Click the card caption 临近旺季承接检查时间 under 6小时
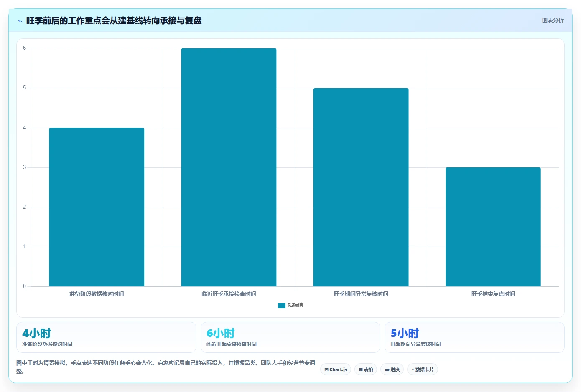The height and width of the screenshot is (392, 581). coord(232,344)
